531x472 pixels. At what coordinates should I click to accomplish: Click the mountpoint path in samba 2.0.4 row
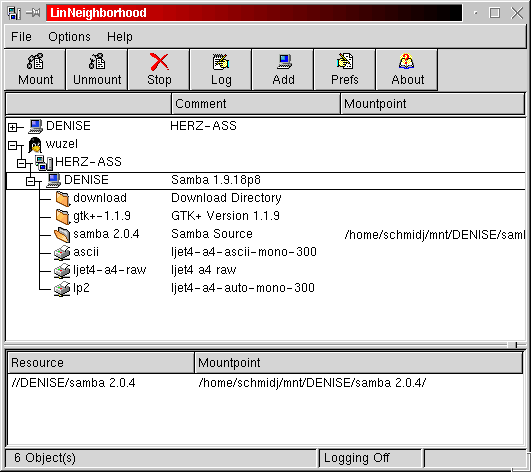pos(435,235)
